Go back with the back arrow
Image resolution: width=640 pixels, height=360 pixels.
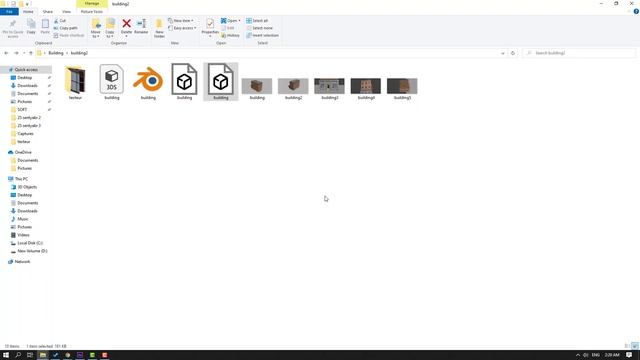point(6,53)
